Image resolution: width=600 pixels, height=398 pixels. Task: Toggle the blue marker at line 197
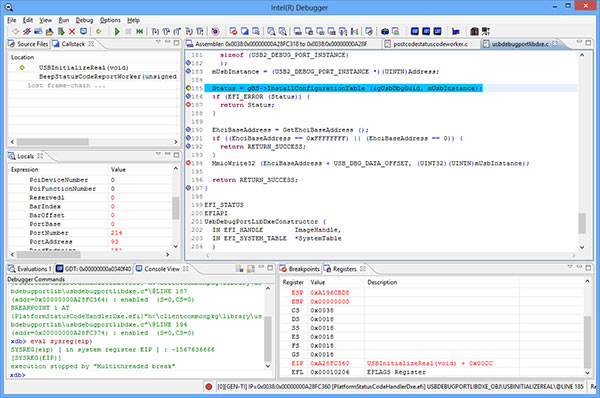(x=188, y=188)
